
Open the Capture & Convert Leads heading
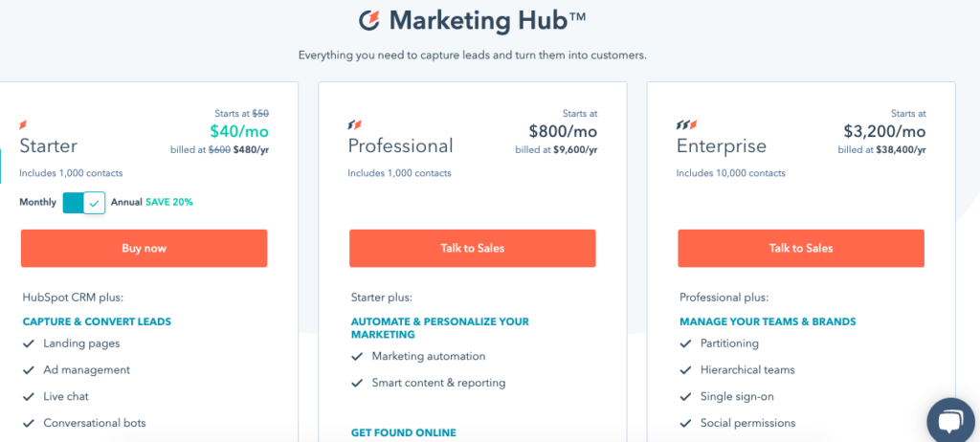pos(97,322)
